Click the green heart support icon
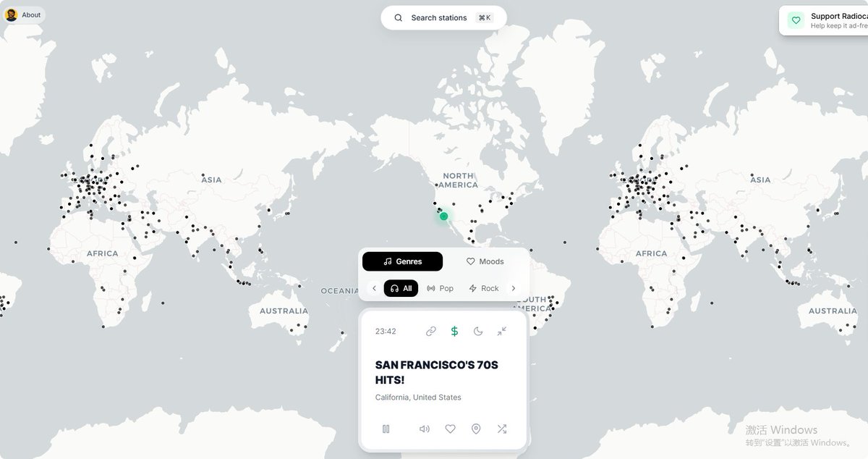The height and width of the screenshot is (459, 868). coord(796,20)
